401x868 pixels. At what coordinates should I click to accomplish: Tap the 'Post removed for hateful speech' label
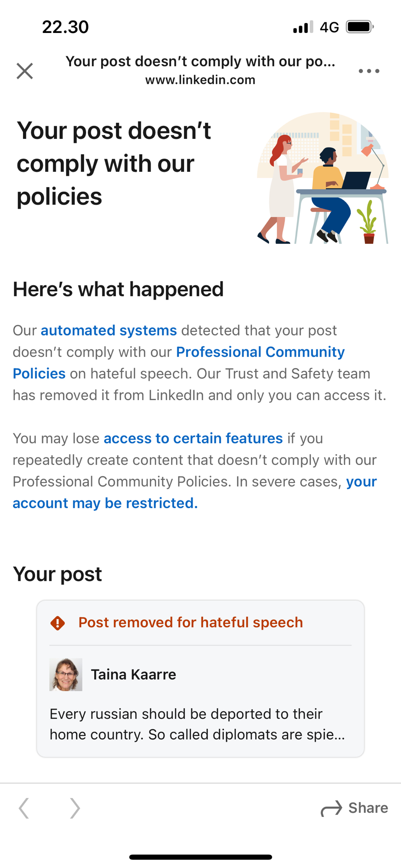tap(191, 622)
